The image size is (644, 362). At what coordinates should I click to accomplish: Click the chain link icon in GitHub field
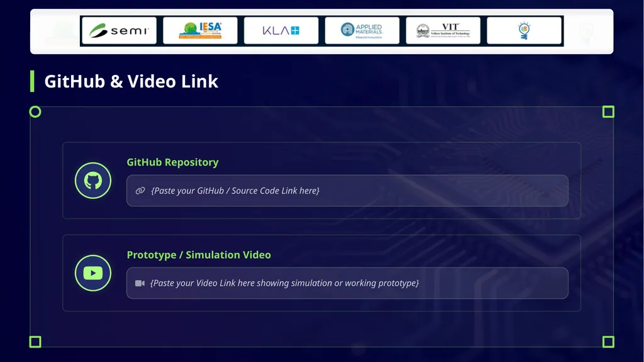140,191
